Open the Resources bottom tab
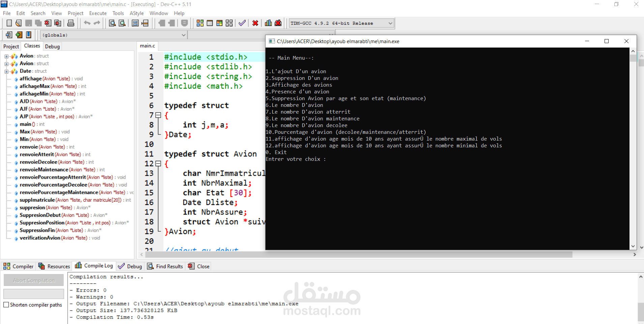This screenshot has width=644, height=324. click(x=54, y=266)
